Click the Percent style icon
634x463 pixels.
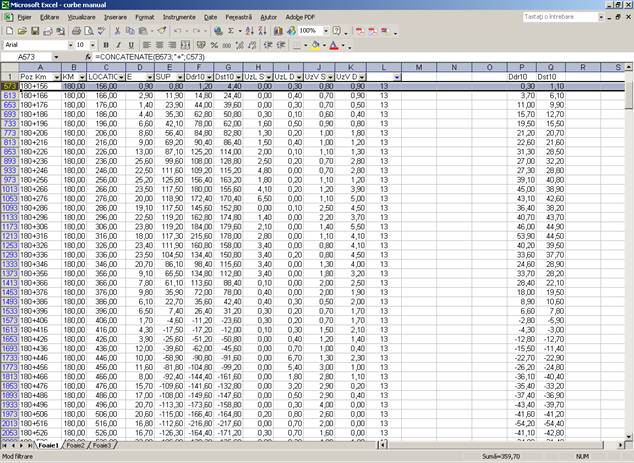[216, 45]
